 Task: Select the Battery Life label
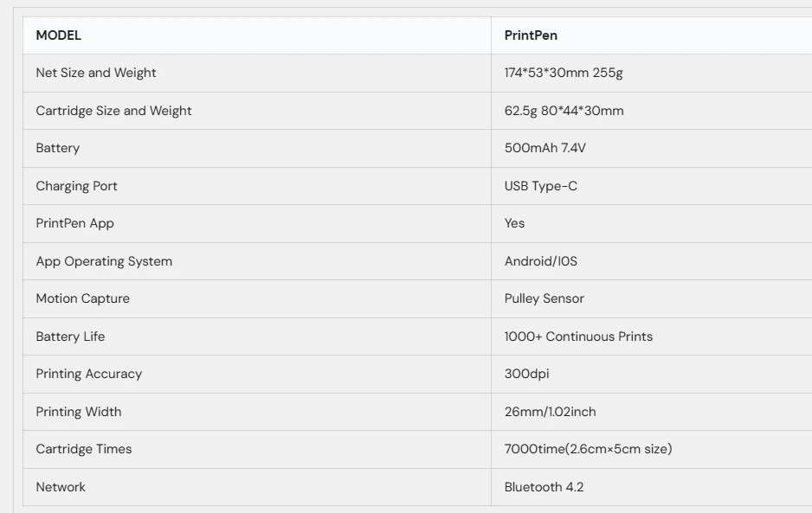click(70, 337)
